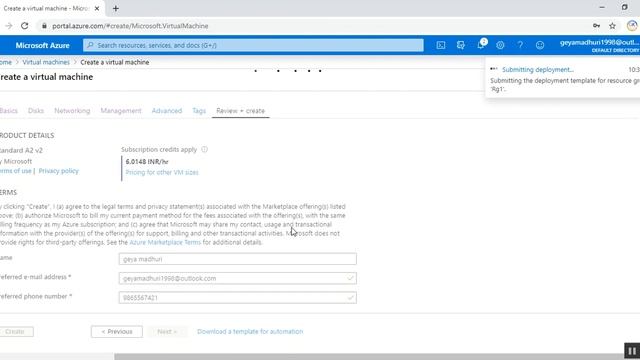Focus the Search resources search box
Image resolution: width=640 pixels, height=360 pixels.
(253, 45)
